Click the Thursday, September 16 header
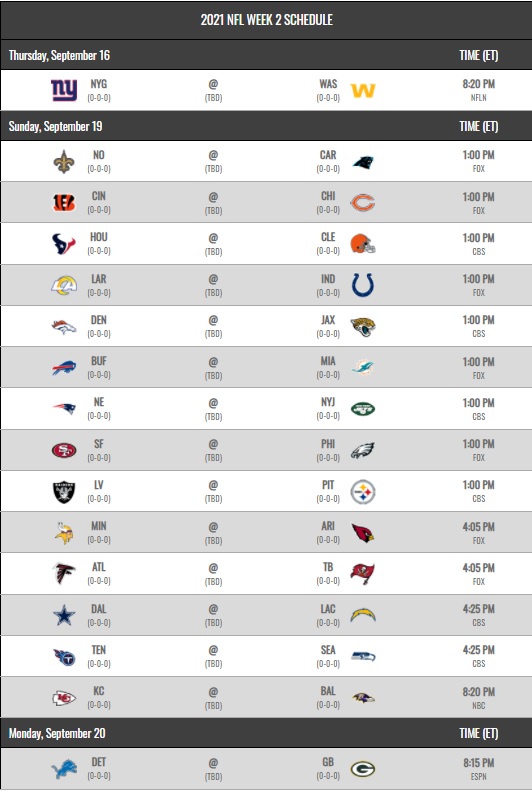The width and height of the screenshot is (532, 792). point(59,55)
